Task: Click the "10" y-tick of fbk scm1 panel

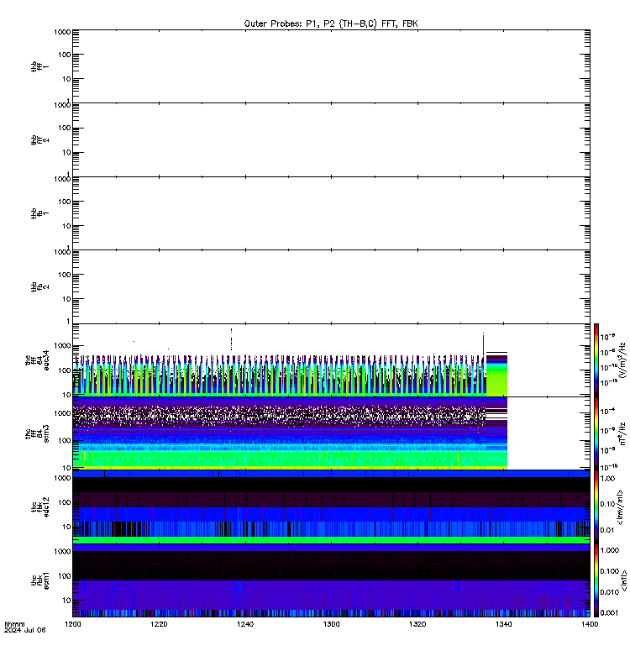Action: coord(67,600)
